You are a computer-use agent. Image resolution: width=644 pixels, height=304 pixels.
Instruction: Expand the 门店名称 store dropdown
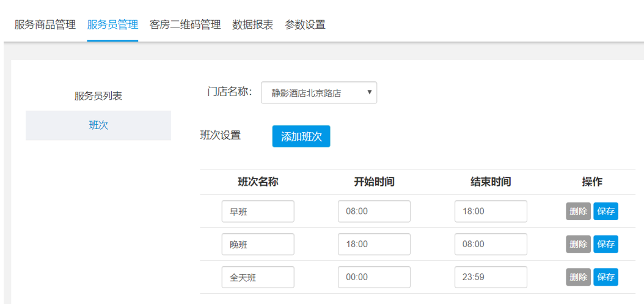coord(319,92)
